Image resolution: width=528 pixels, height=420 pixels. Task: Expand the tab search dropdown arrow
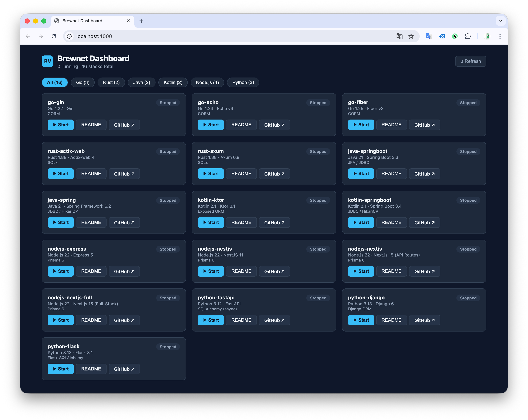click(501, 21)
